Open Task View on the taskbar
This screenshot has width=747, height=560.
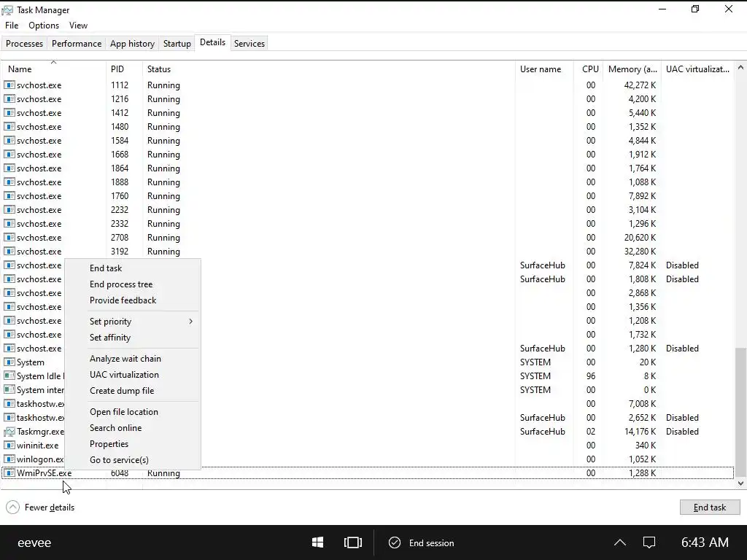click(x=353, y=542)
